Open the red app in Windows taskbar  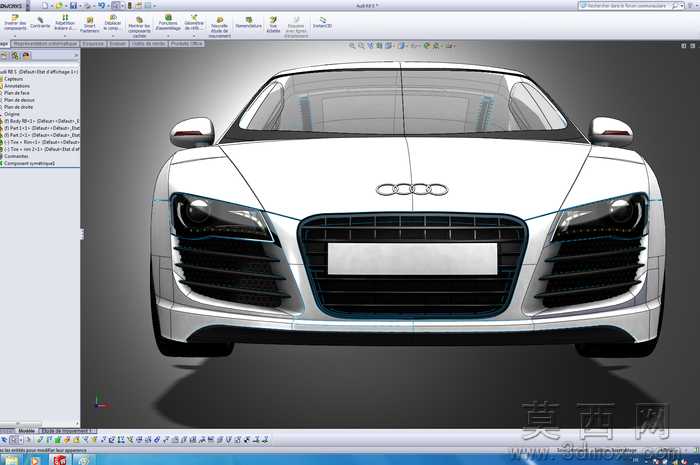pos(60,460)
